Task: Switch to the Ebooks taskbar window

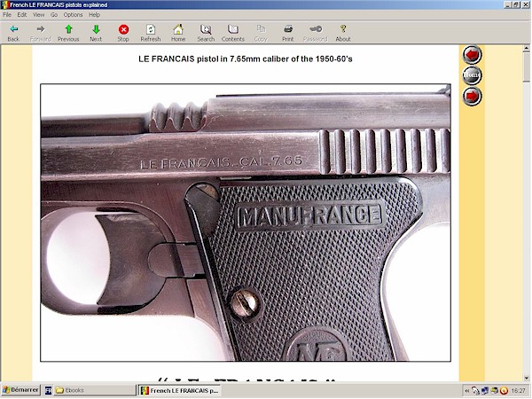Action: [95, 390]
